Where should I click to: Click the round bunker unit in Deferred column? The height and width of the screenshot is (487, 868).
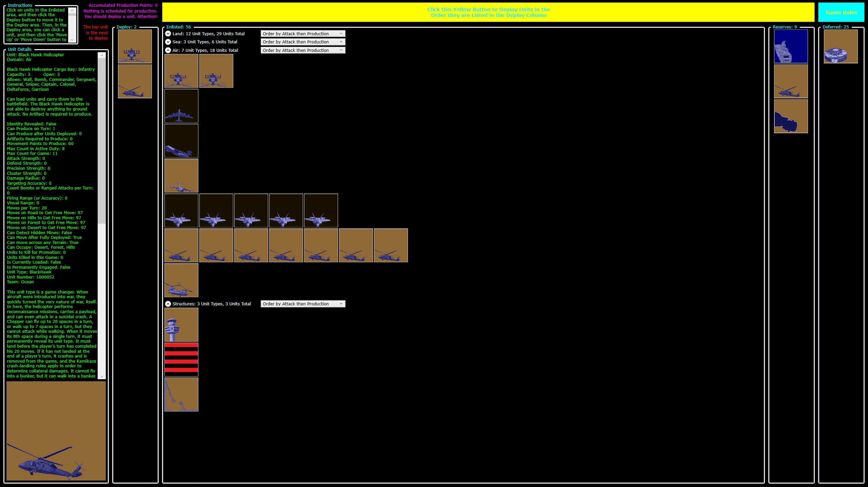(x=841, y=46)
